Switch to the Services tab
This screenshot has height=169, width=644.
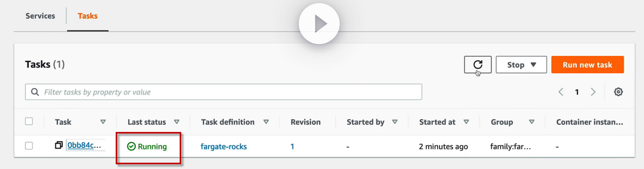[x=40, y=16]
